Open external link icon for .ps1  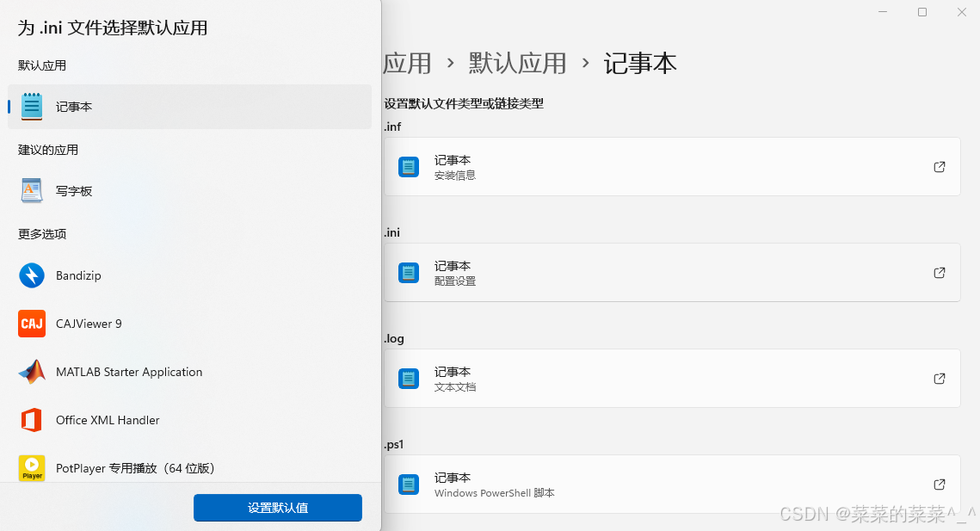940,484
